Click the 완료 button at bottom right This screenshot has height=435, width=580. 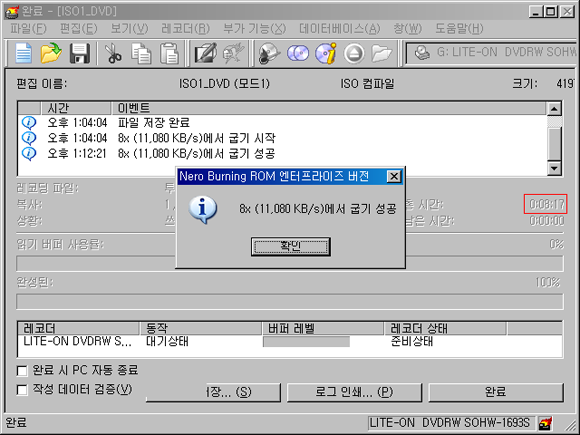click(496, 392)
